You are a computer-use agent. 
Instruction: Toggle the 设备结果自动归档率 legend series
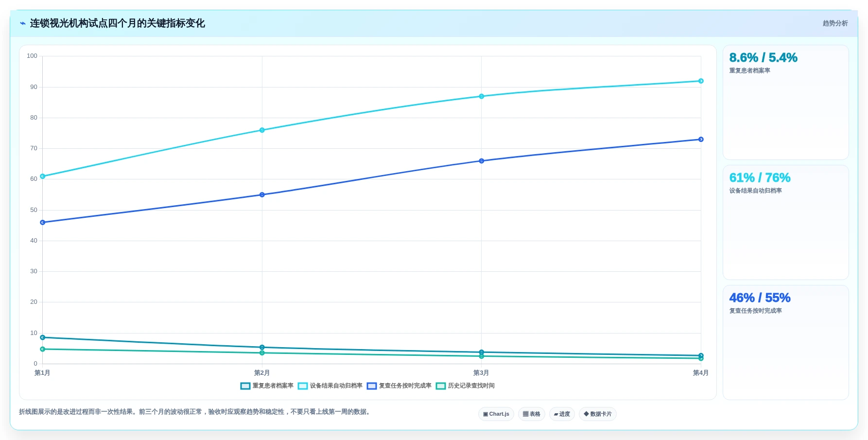click(x=330, y=386)
